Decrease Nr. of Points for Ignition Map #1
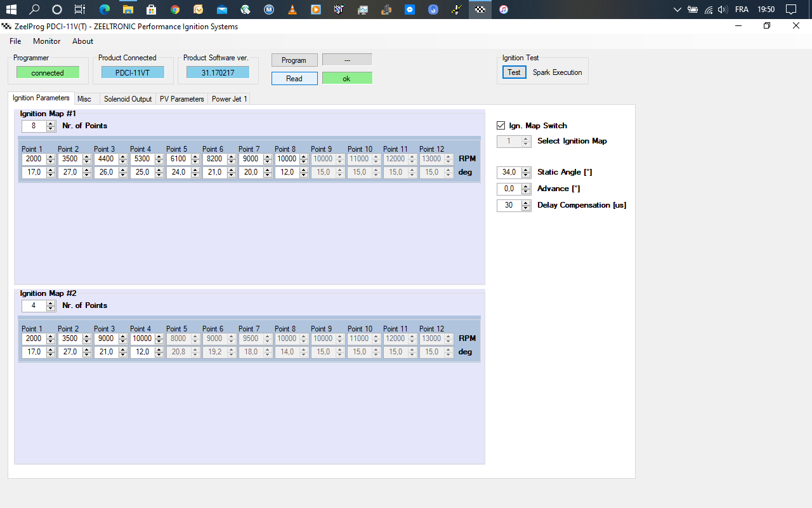Screen dimensions: 812x508 tap(51, 129)
